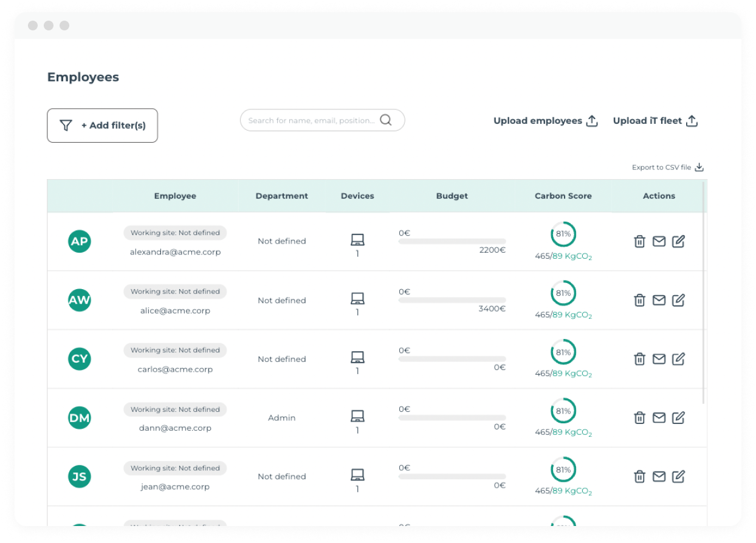Click the upload icon next to Upload iT fleet
This screenshot has width=756, height=543.
[692, 120]
